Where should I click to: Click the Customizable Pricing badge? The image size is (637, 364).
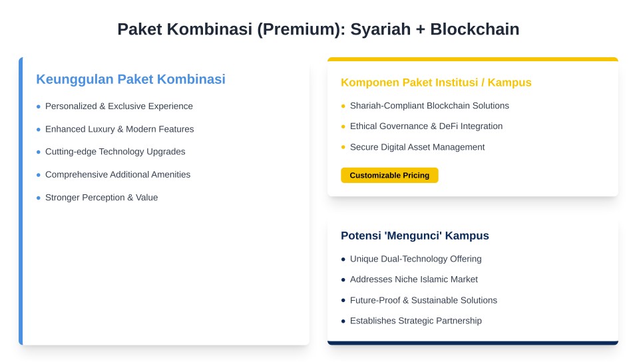(x=389, y=175)
